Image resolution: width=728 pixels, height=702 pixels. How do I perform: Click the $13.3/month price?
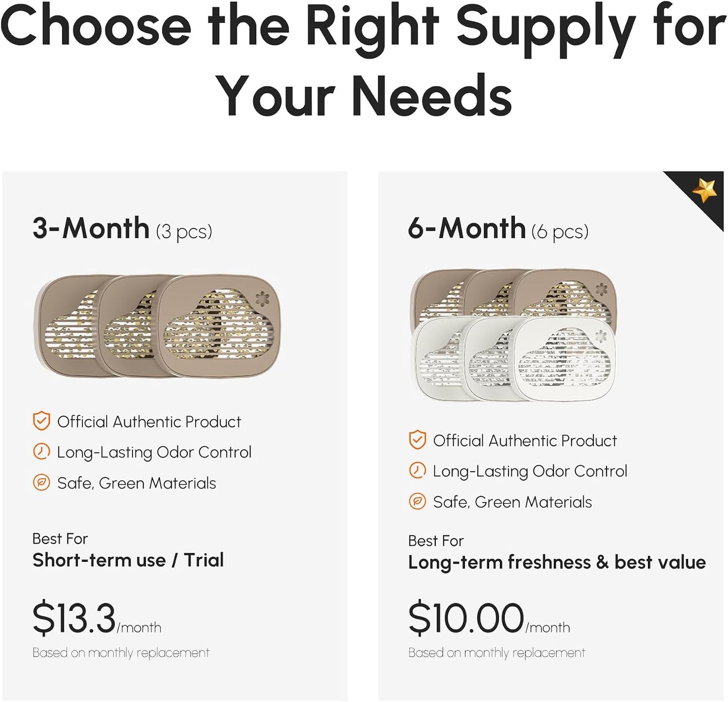[97, 618]
